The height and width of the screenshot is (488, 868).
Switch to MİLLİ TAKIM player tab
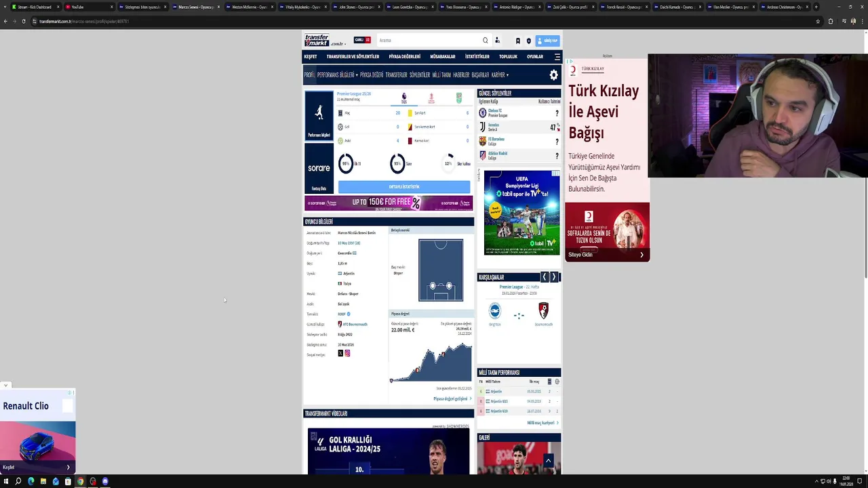[441, 75]
